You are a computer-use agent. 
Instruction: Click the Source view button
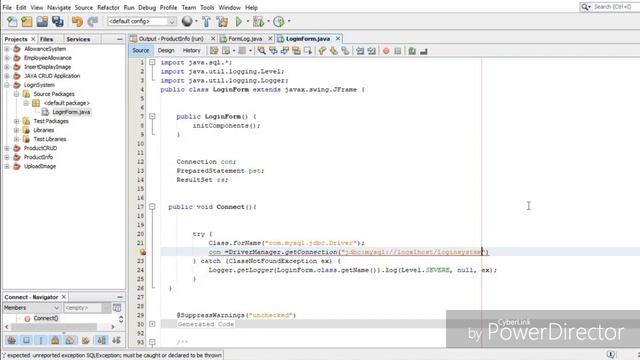point(141,51)
